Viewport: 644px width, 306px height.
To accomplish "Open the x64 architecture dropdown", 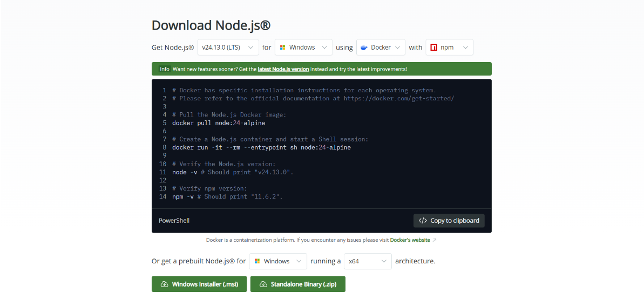I will (x=368, y=261).
